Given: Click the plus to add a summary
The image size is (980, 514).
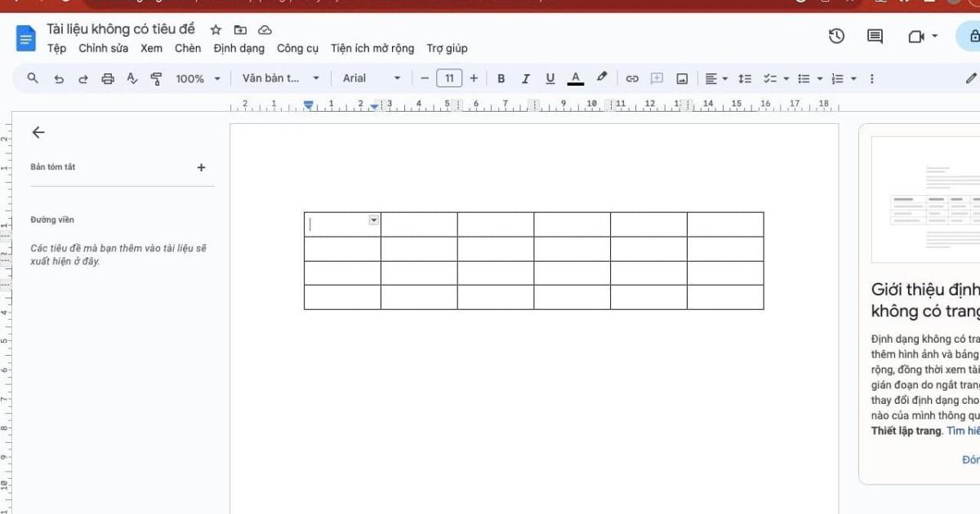Looking at the screenshot, I should pyautogui.click(x=201, y=167).
